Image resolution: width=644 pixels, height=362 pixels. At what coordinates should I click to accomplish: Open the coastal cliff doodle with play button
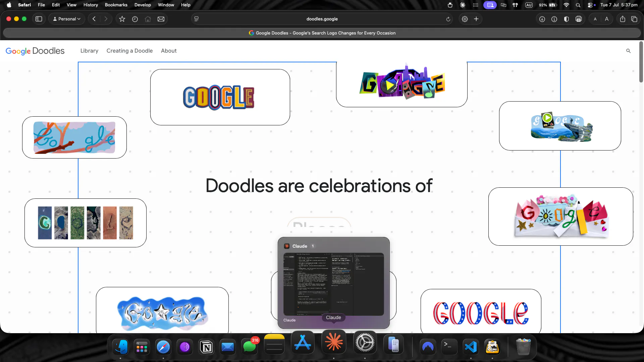[x=560, y=126]
